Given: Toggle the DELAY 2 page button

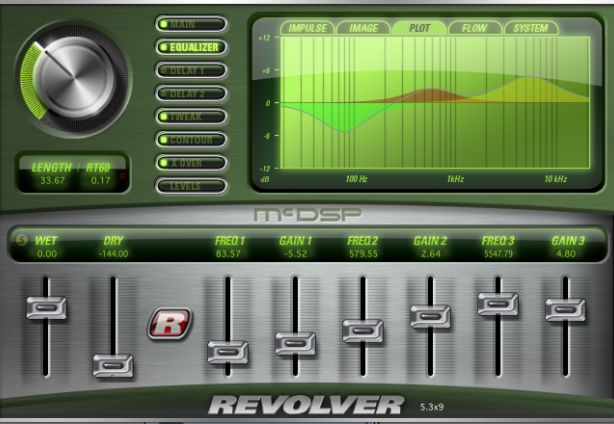Looking at the screenshot, I should [x=191, y=94].
